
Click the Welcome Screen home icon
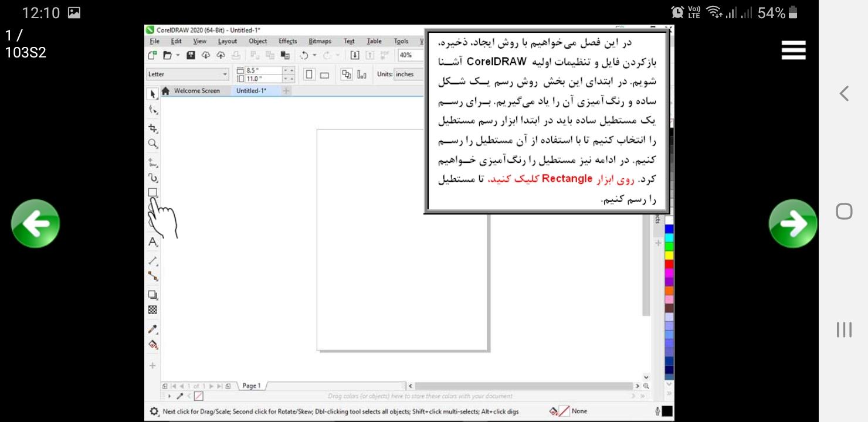pos(165,91)
